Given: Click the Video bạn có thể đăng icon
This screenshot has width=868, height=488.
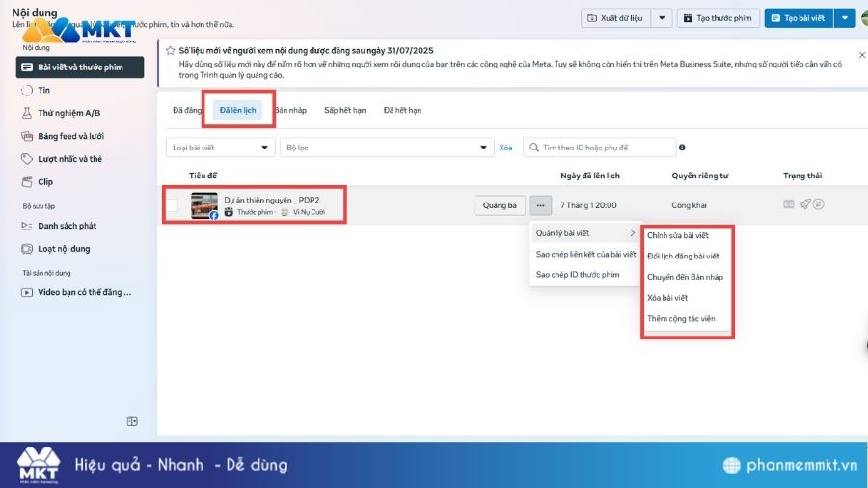Looking at the screenshot, I should pos(27,292).
